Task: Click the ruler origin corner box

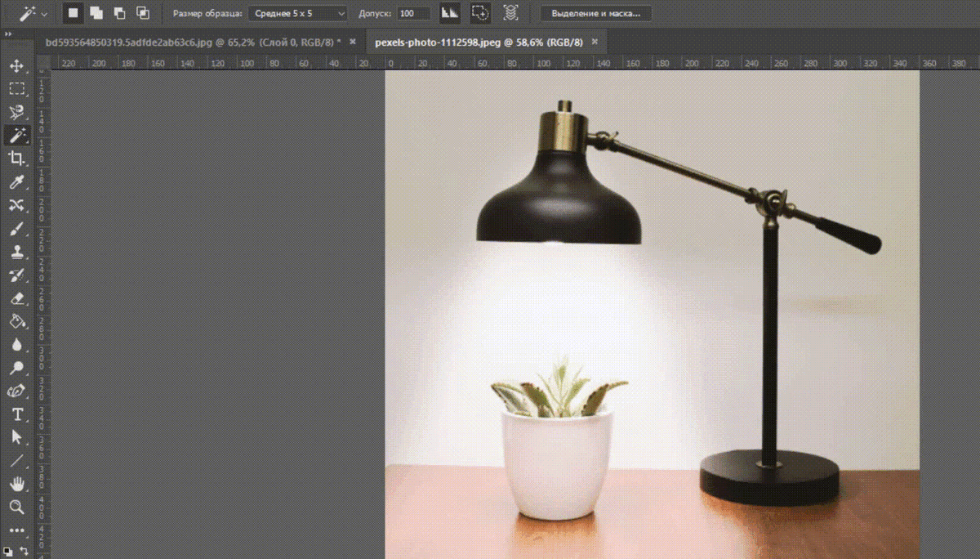Action: [43, 62]
